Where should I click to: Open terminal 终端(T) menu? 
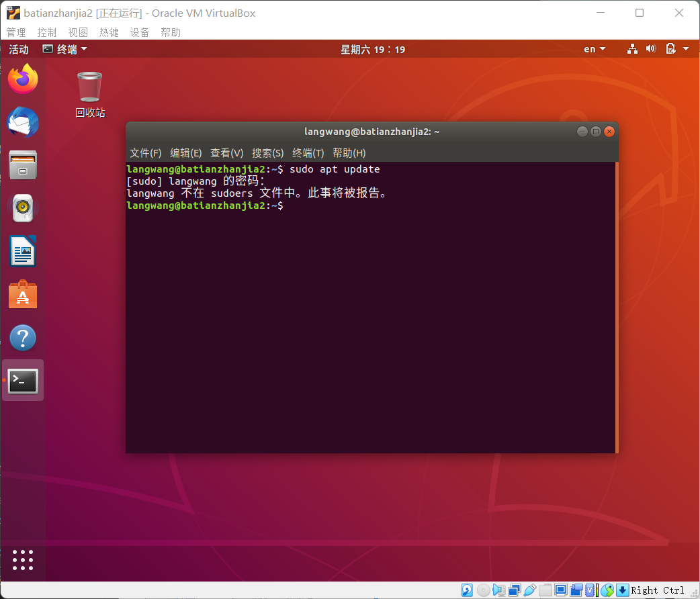click(308, 153)
